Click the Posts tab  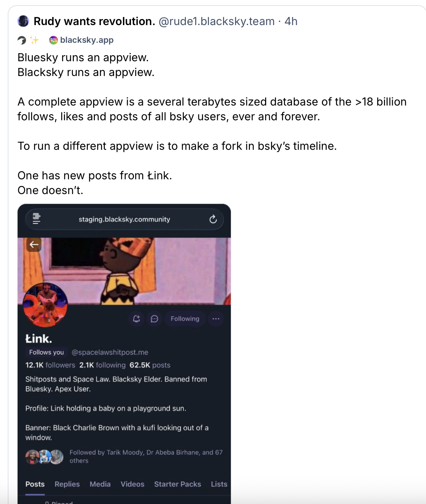pos(35,484)
